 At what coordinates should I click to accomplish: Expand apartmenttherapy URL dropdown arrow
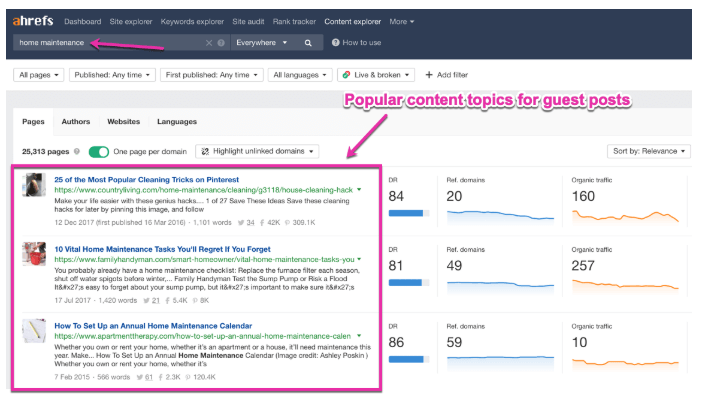click(359, 336)
